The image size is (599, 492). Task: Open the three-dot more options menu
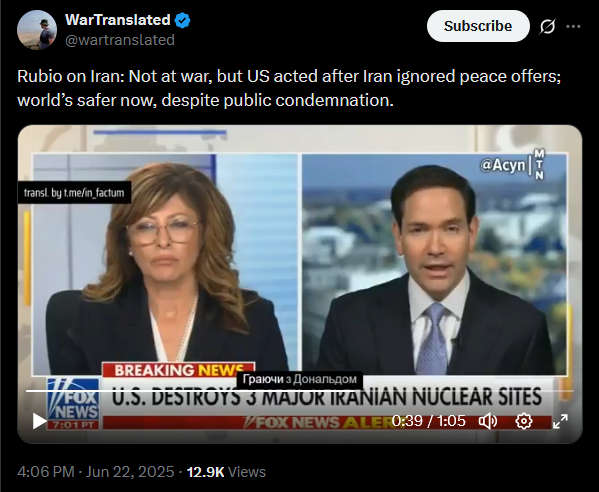[573, 26]
